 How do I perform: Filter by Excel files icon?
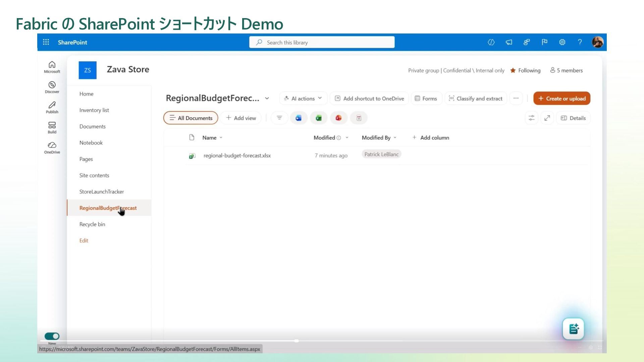[319, 118]
